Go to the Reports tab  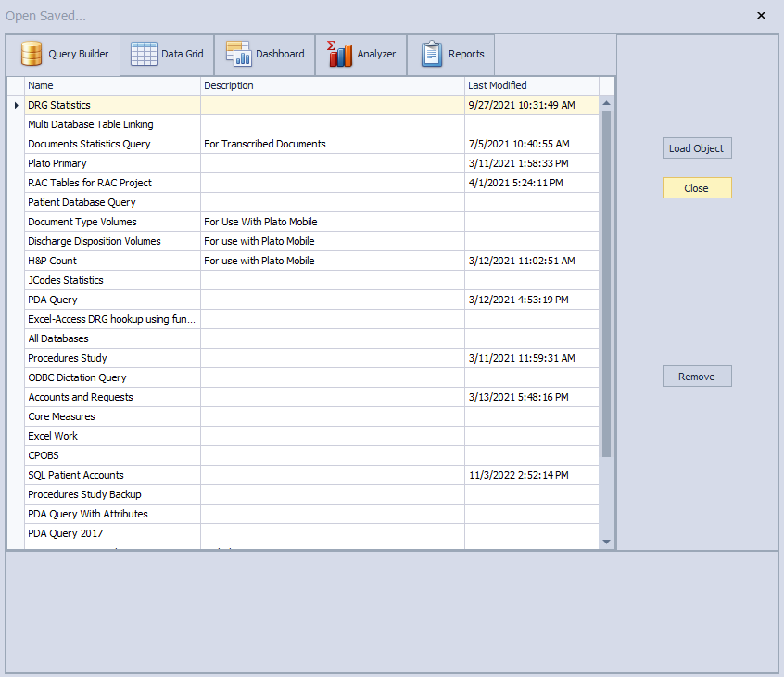pos(451,55)
